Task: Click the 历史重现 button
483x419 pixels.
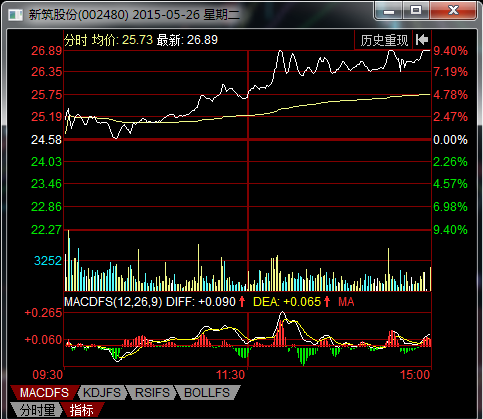Action: tap(384, 40)
